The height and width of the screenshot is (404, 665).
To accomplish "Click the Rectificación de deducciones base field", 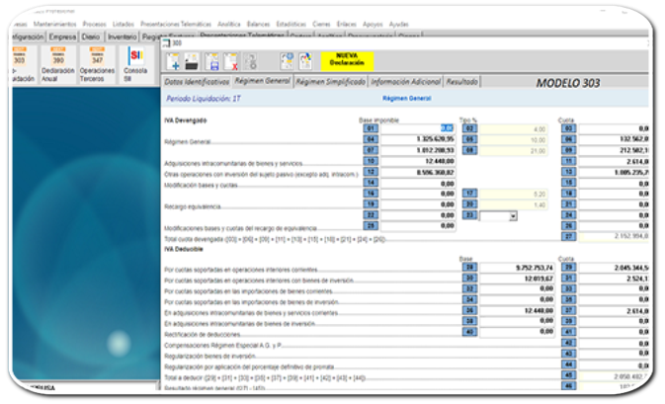I will (x=517, y=332).
